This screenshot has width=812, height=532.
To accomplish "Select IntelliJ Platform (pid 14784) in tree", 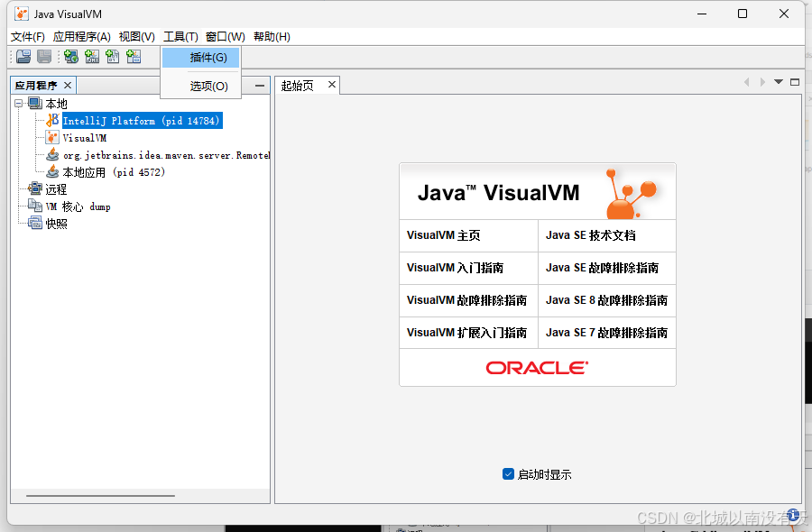I will 142,121.
